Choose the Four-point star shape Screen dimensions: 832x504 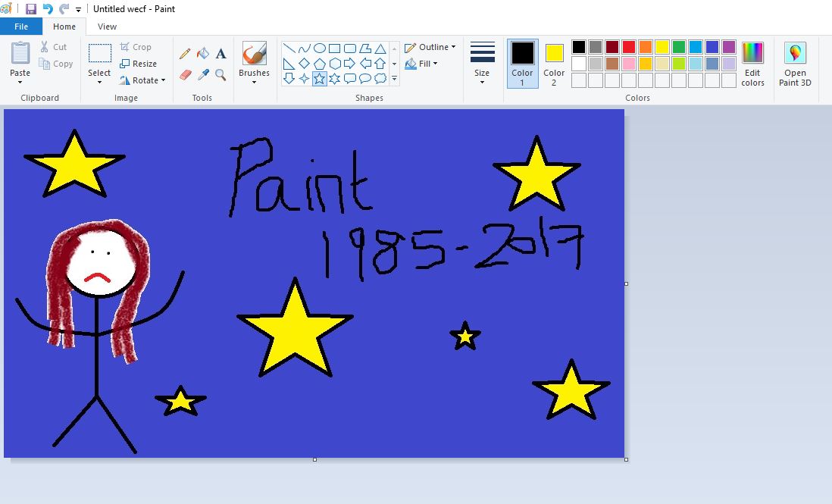pyautogui.click(x=304, y=79)
